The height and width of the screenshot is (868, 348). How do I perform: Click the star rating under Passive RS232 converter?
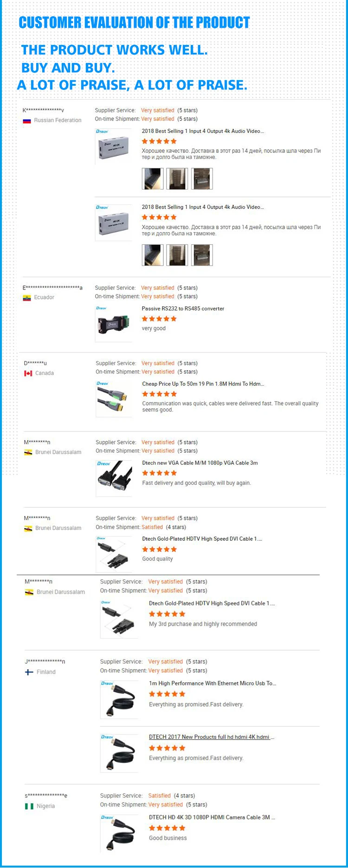[x=159, y=319]
